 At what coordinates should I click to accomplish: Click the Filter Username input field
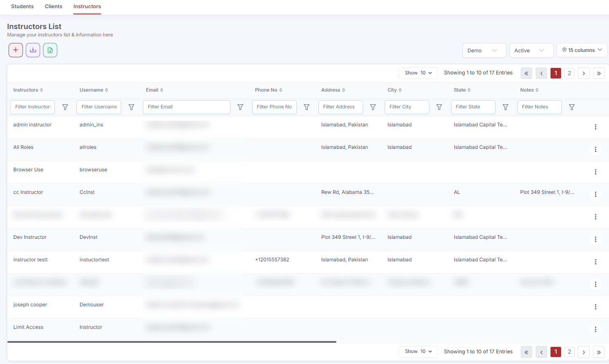pos(99,107)
